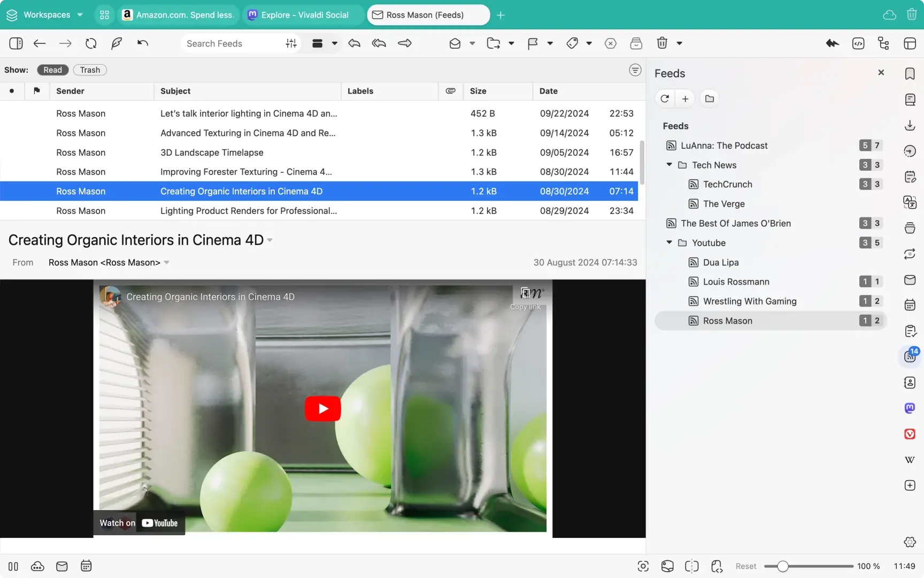Image resolution: width=924 pixels, height=578 pixels.
Task: Switch to the Explore - Vivaldi Social tab
Action: click(x=302, y=14)
